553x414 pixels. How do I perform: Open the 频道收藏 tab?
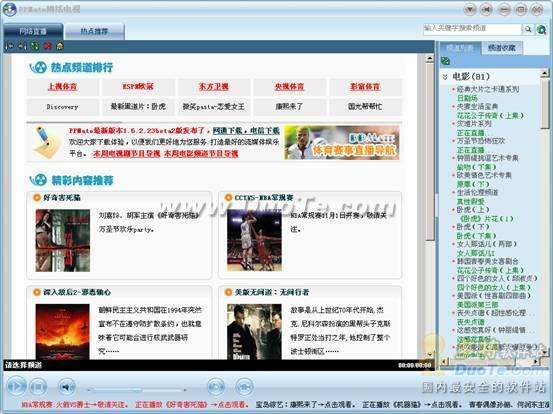click(x=502, y=48)
